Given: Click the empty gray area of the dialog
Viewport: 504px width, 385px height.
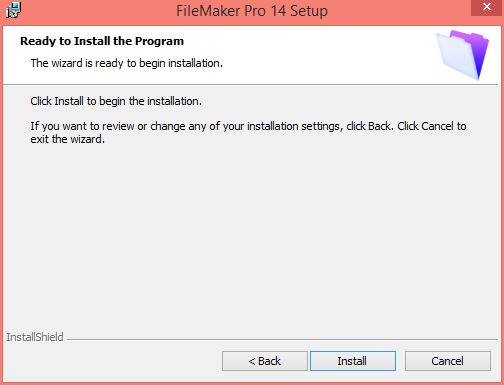Looking at the screenshot, I should click(x=252, y=233).
